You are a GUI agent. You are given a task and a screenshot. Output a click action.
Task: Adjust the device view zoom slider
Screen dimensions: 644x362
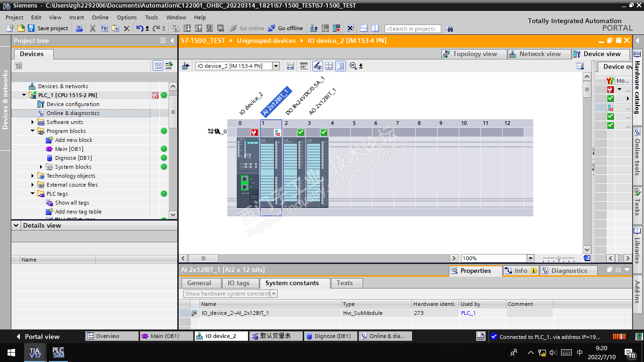click(x=559, y=258)
